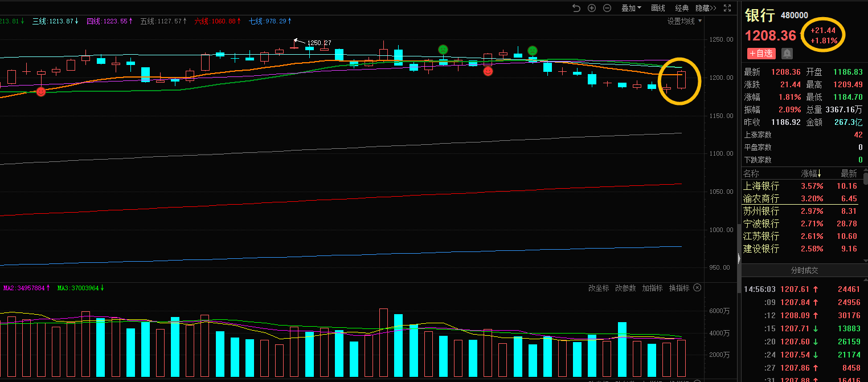Zoom out the chart with minus icon

[x=607, y=8]
